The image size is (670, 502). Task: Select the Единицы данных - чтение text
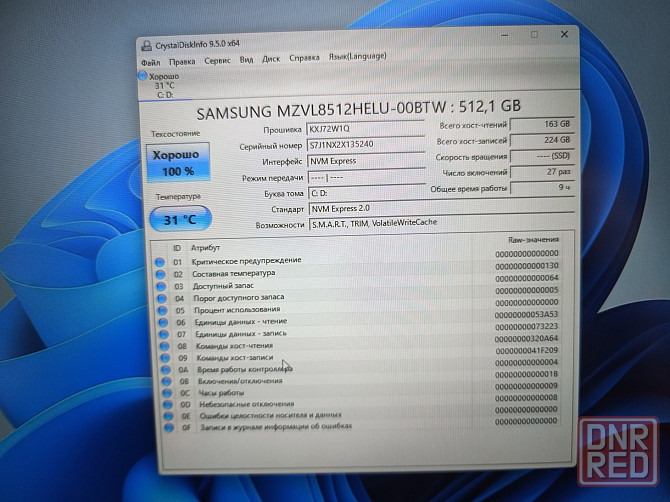pos(241,322)
